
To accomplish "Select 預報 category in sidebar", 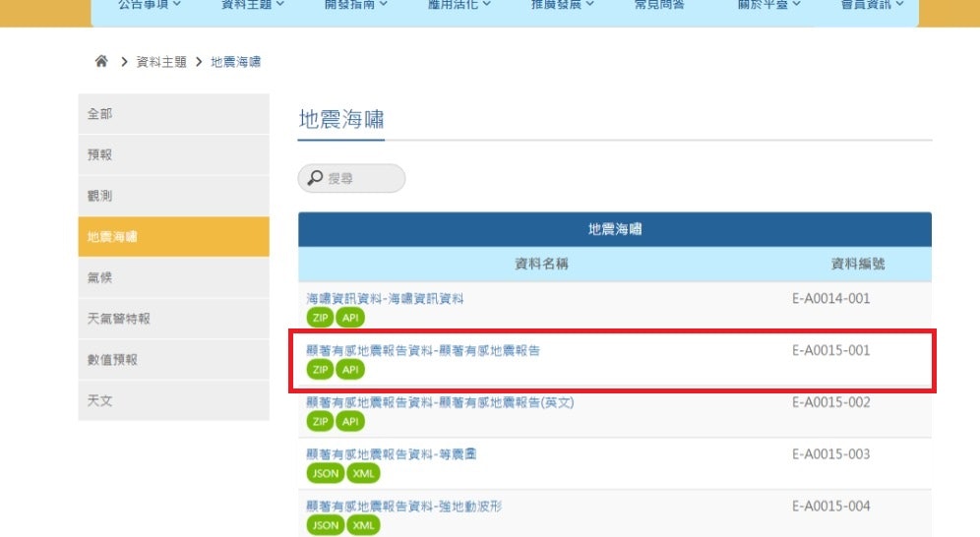I will 174,154.
